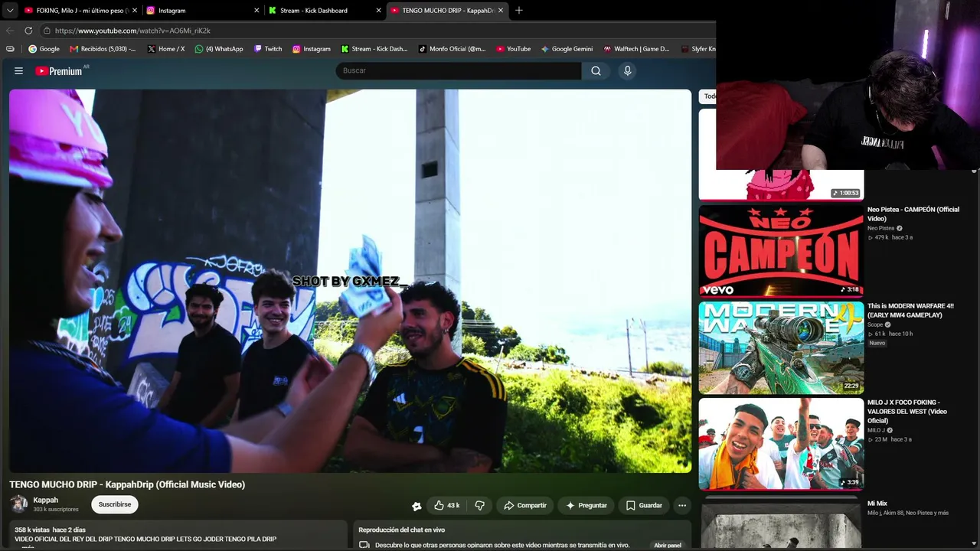This screenshot has height=551, width=980.
Task: Reload the page with the refresh button
Action: (28, 31)
